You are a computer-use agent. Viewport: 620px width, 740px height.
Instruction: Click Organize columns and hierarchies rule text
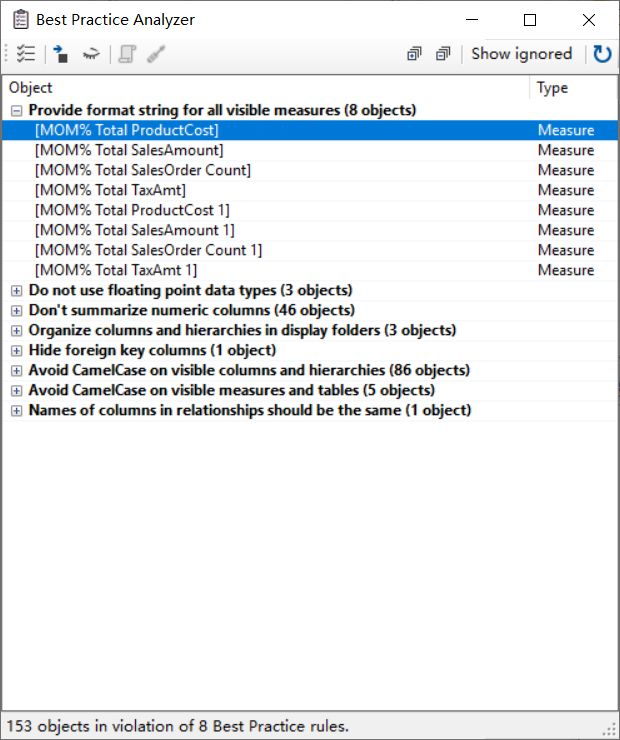point(243,330)
